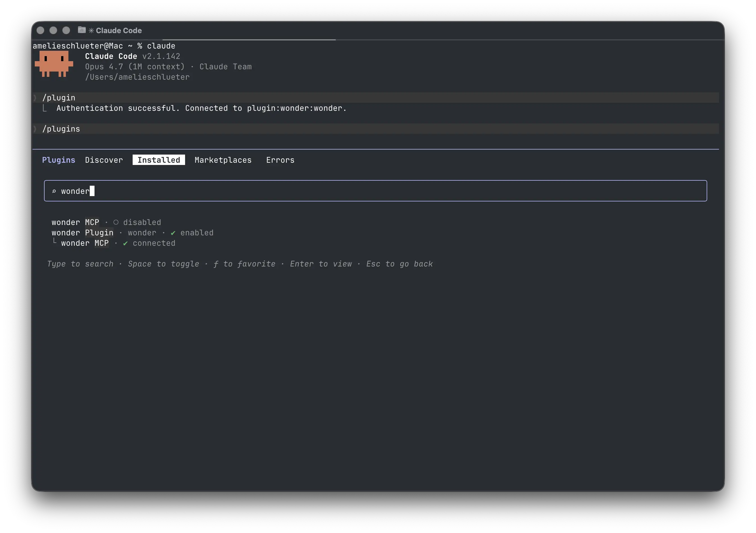This screenshot has height=533, width=756.
Task: Click the 'Type to search' hint
Action: coord(80,264)
